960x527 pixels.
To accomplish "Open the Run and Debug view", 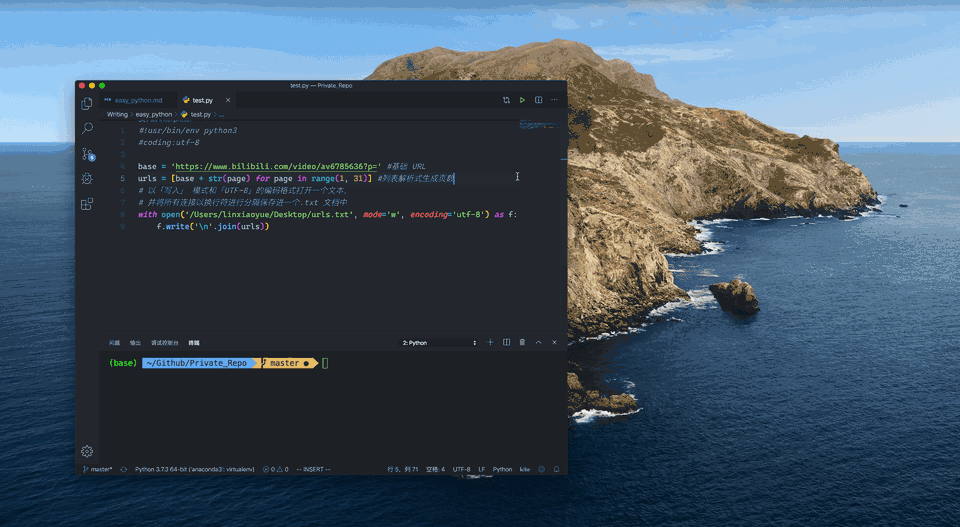I will [87, 178].
